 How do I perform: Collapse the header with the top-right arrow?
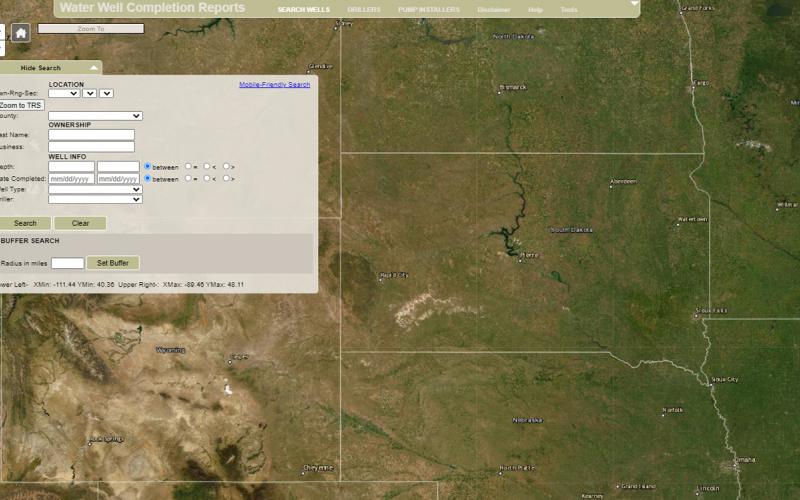[633, 5]
